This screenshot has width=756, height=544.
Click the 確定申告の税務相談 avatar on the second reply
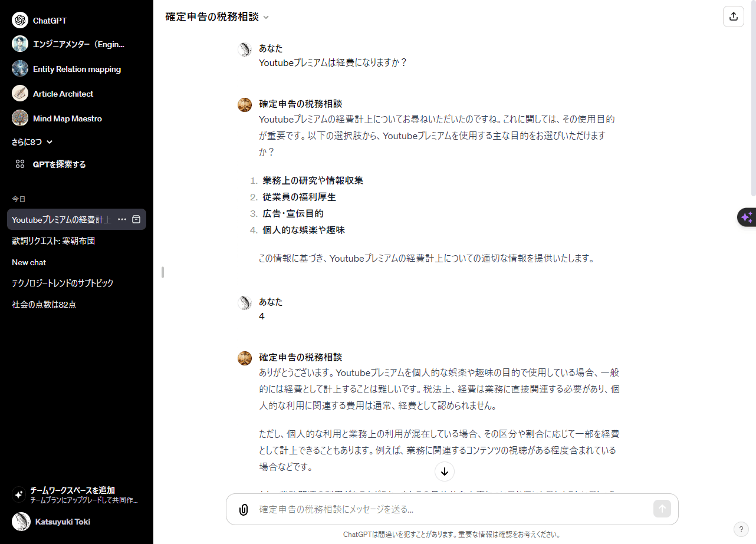[x=245, y=358]
